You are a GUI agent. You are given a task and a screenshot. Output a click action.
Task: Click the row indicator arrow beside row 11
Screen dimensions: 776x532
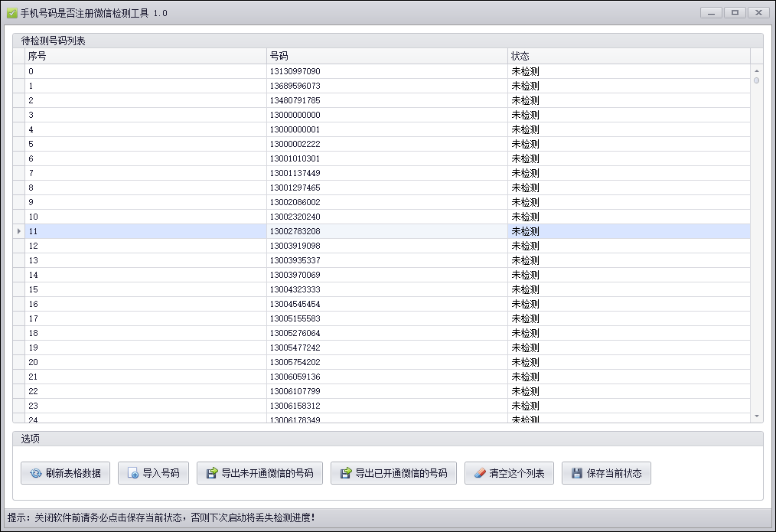(19, 231)
